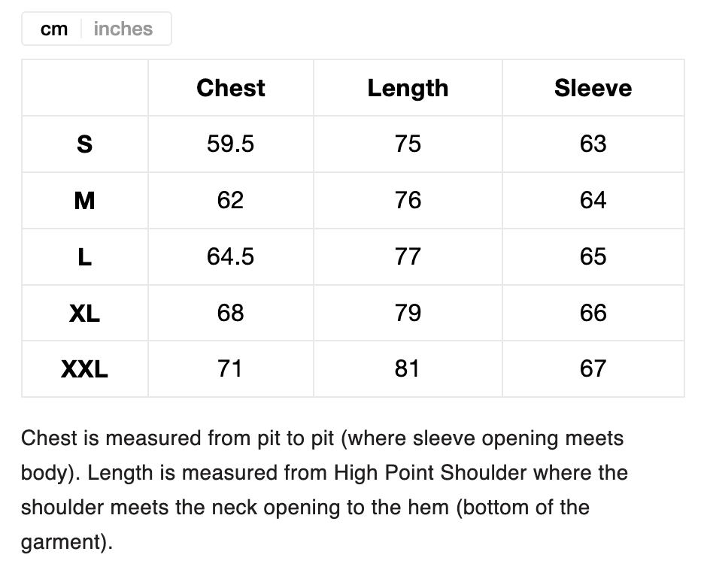The height and width of the screenshot is (588, 704).
Task: Click the 81 length value for XXL
Action: pyautogui.click(x=408, y=368)
